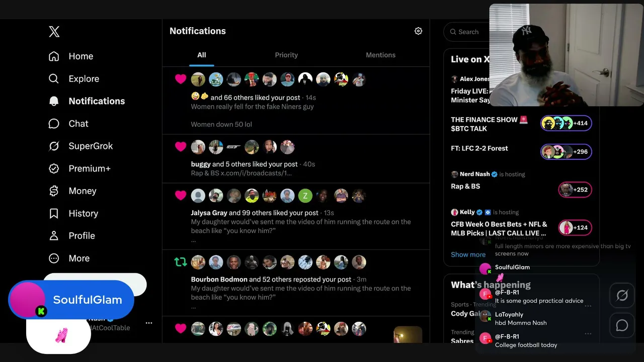644x362 pixels.
Task: Click the +414 listeners pill
Action: (566, 123)
